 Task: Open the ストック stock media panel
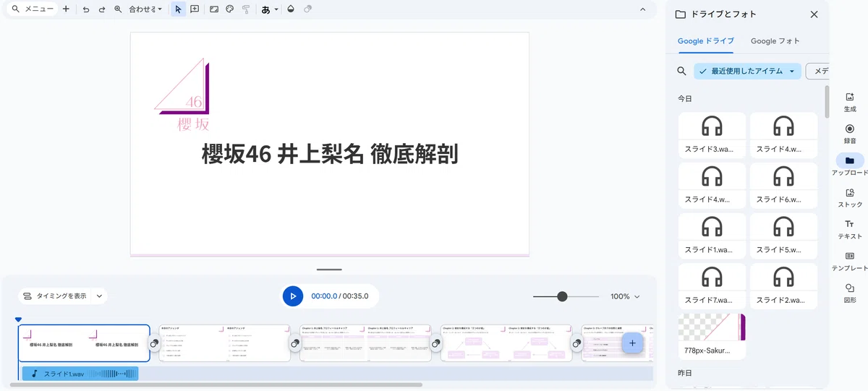[850, 197]
